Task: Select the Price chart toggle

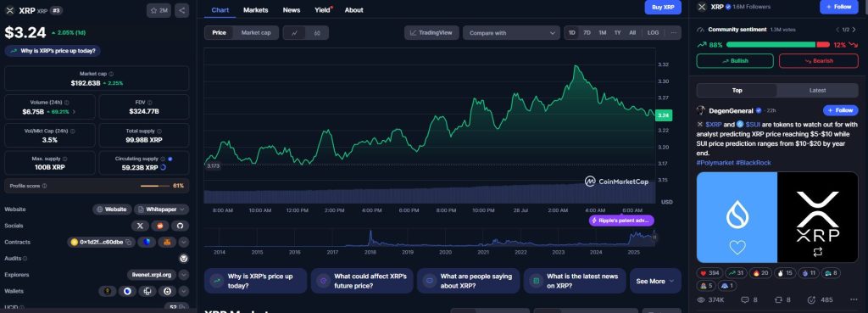Action: click(220, 33)
